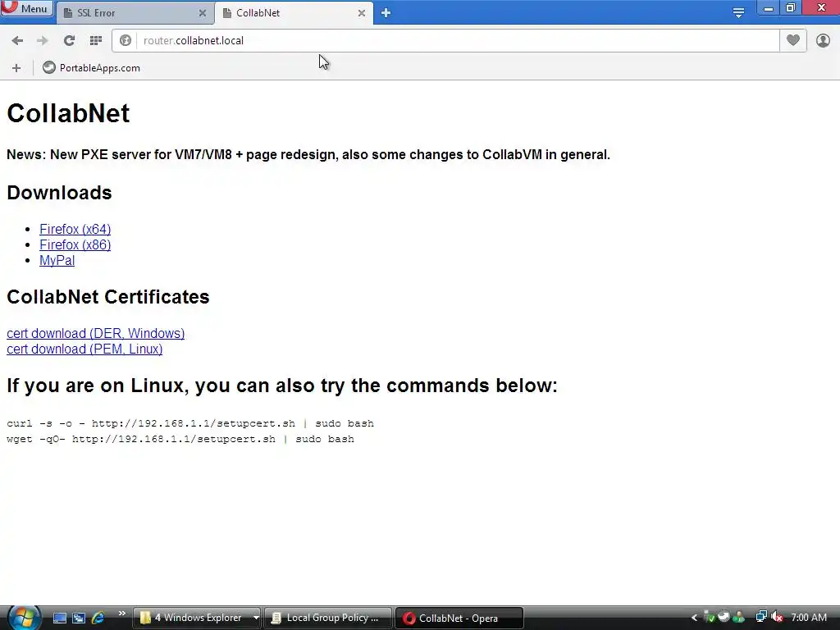Select CollabNet - Opera taskbar button
This screenshot has width=840, height=630.
[x=459, y=618]
